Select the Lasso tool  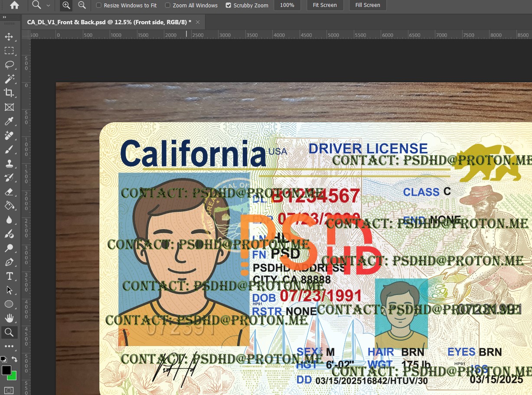tap(10, 65)
